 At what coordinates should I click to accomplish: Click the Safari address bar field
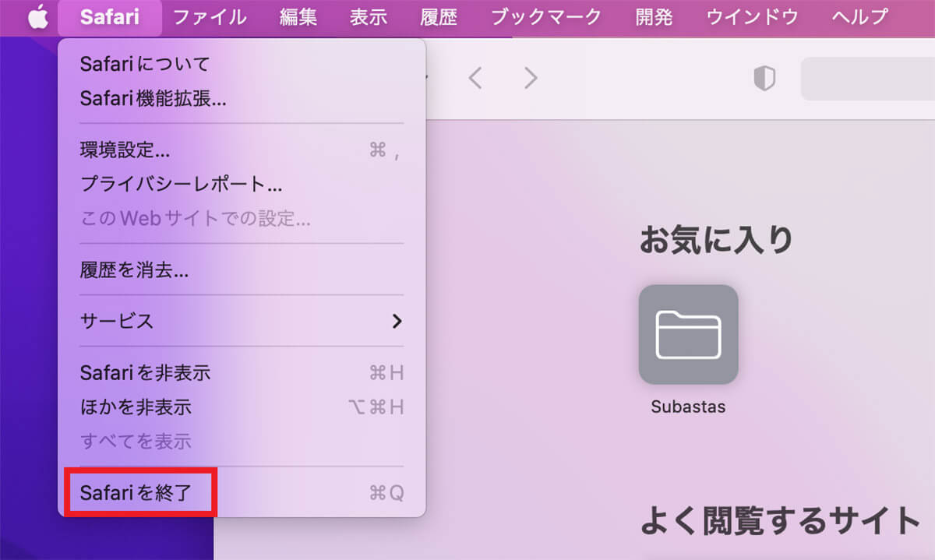pyautogui.click(x=868, y=79)
